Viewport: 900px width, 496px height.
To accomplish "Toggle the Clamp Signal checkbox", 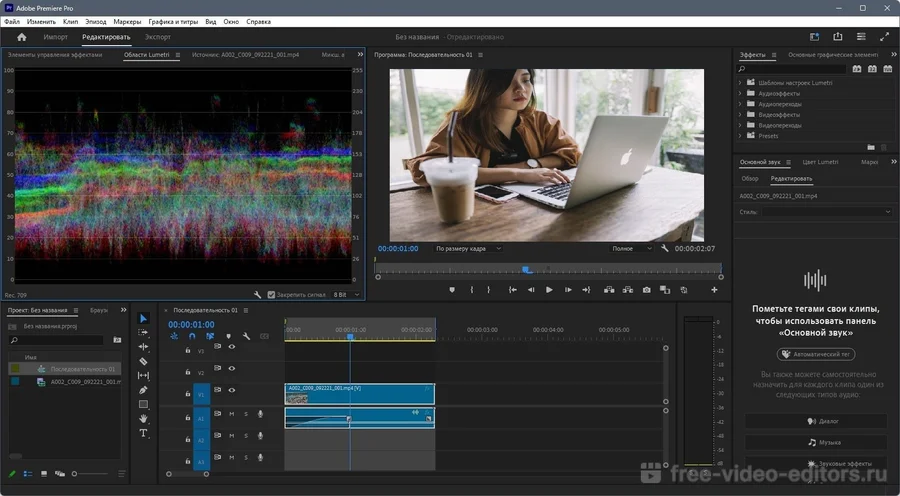I will [x=271, y=294].
